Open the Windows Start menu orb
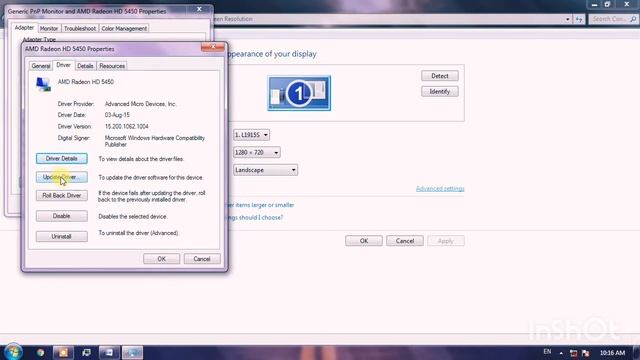This screenshot has width=640, height=360. click(13, 352)
